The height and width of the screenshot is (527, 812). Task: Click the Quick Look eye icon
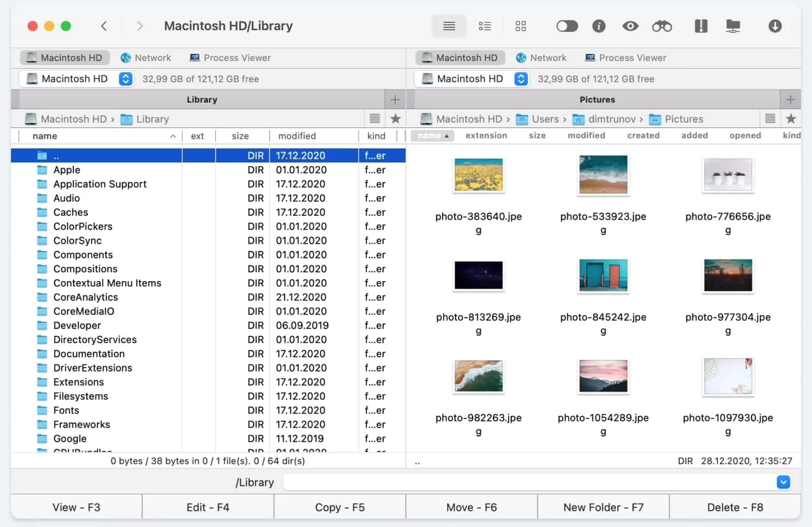630,26
